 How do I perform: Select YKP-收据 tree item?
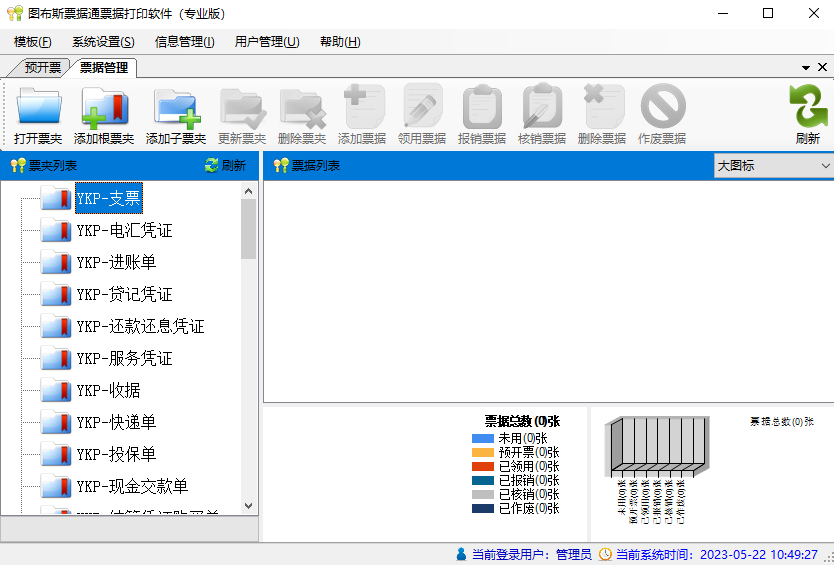tap(109, 390)
